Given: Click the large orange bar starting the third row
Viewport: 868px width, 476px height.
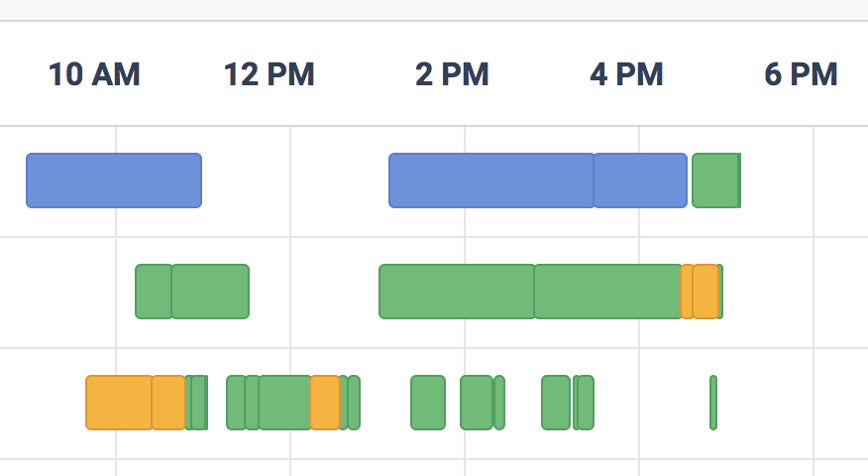Looking at the screenshot, I should tap(119, 403).
